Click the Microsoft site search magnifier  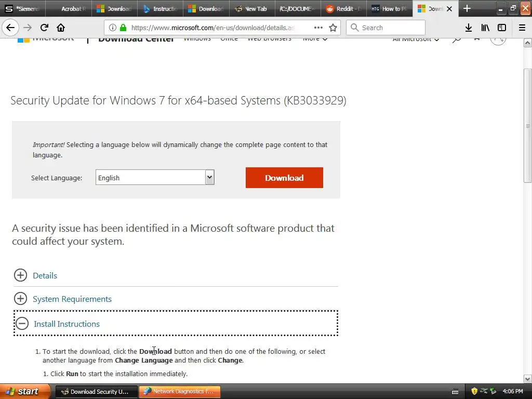click(457, 39)
